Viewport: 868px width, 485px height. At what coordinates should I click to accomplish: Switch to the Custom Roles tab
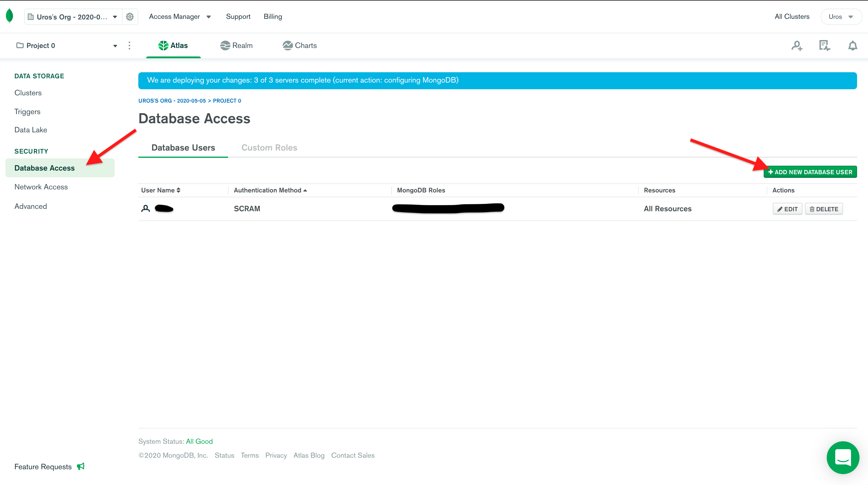[x=269, y=148]
